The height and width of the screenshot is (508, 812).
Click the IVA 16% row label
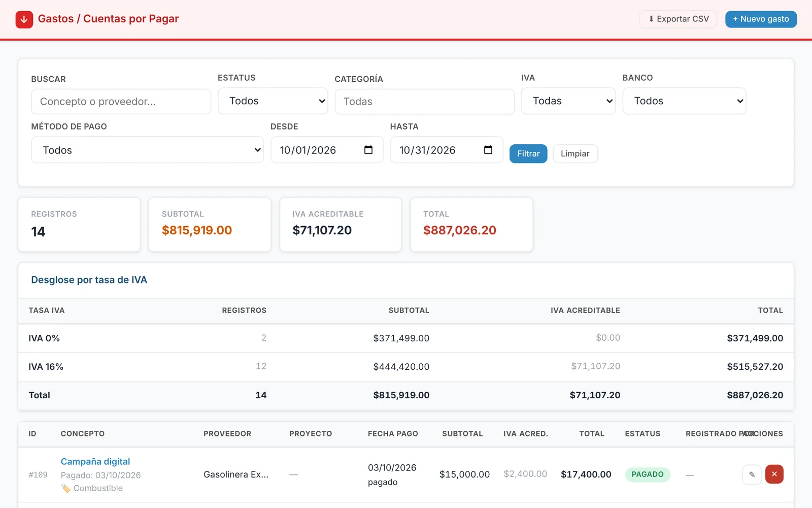tap(46, 367)
